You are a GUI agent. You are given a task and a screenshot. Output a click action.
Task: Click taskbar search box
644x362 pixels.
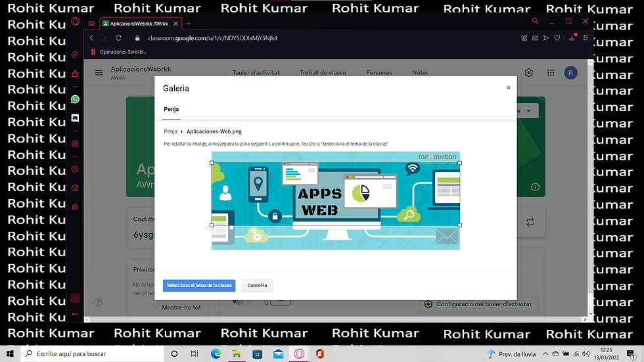[x=92, y=354]
